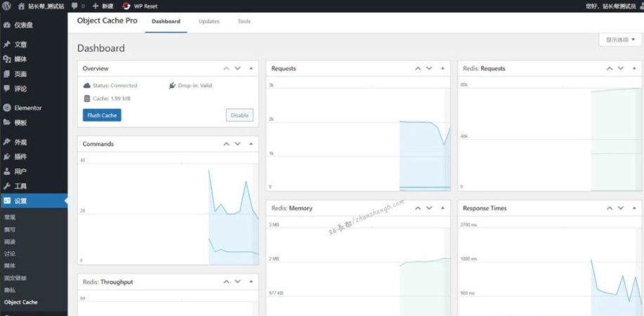
Task: Click the database Cache icon in Overview
Action: point(86,98)
